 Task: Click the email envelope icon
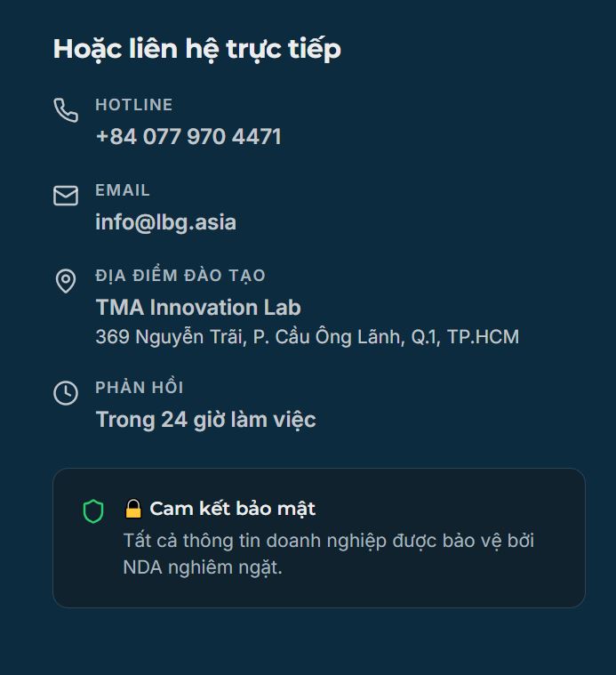coord(66,196)
